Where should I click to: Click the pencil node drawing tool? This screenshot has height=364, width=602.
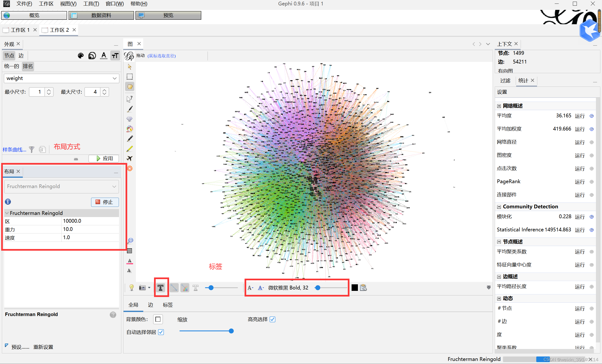click(130, 139)
